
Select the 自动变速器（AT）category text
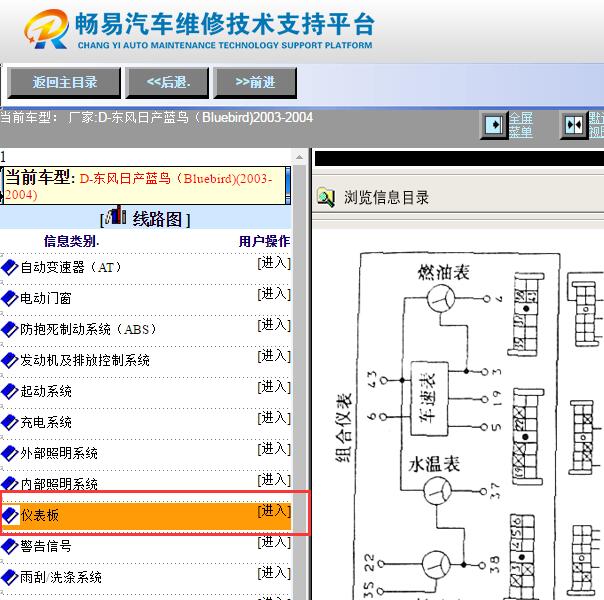pos(71,267)
